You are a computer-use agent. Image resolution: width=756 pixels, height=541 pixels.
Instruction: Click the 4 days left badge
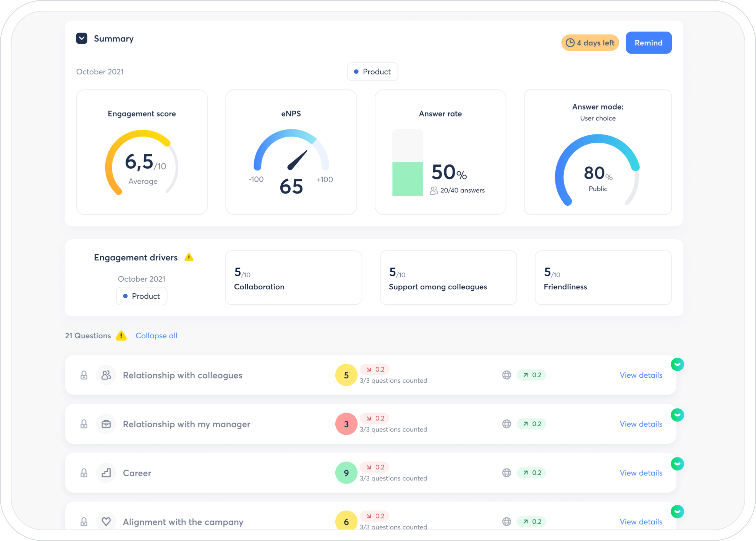[590, 43]
